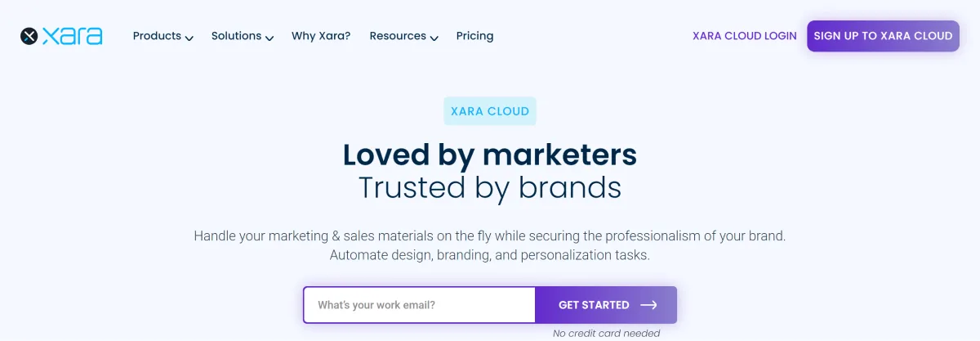The image size is (980, 341).
Task: Click the marketing description paragraph
Action: [490, 245]
